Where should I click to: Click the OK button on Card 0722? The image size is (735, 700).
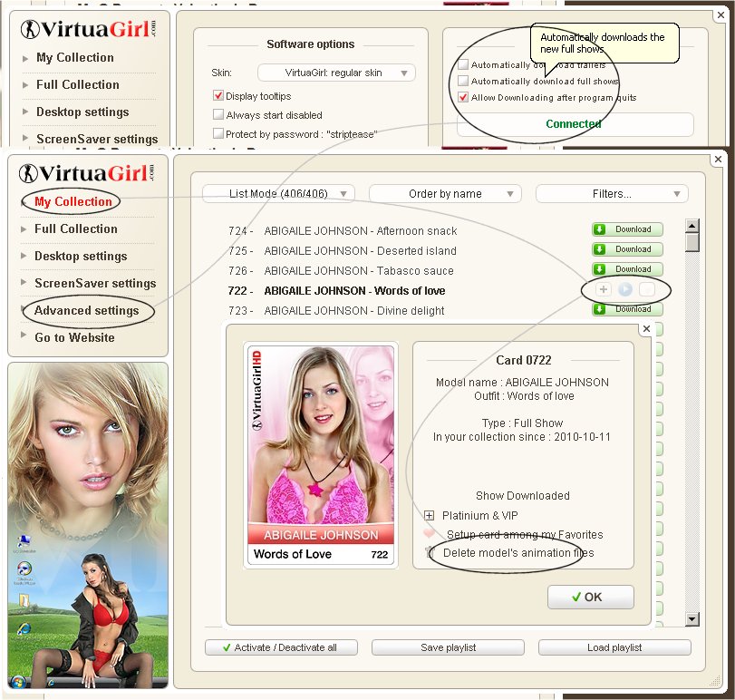coord(590,597)
